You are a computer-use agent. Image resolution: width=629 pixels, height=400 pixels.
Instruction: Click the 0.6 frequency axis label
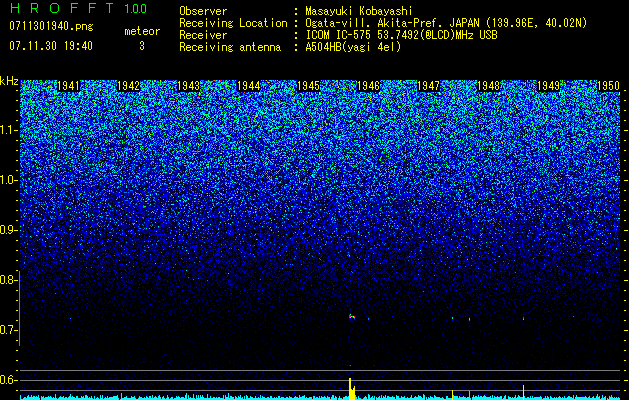click(x=8, y=380)
